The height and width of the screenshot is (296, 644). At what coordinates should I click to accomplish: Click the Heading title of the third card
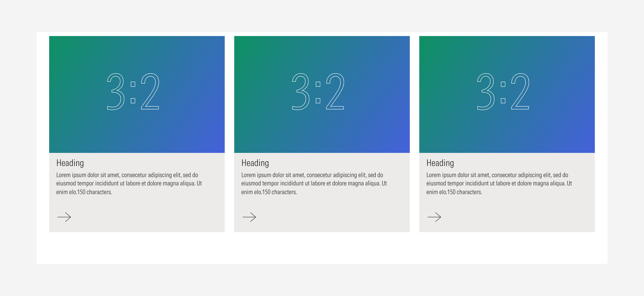(440, 163)
